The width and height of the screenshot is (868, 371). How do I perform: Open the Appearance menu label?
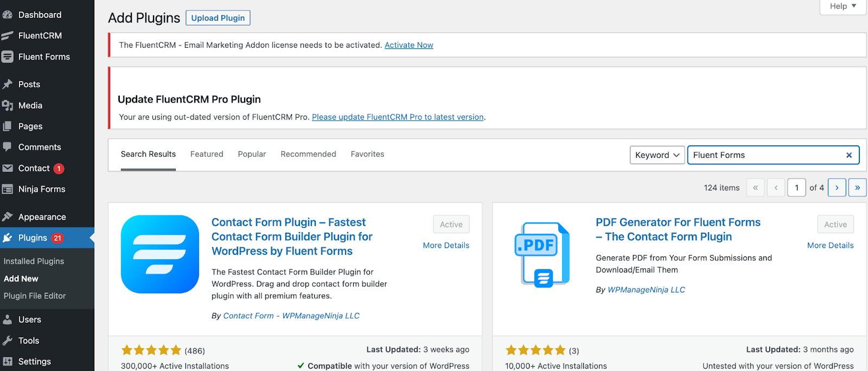tap(42, 217)
